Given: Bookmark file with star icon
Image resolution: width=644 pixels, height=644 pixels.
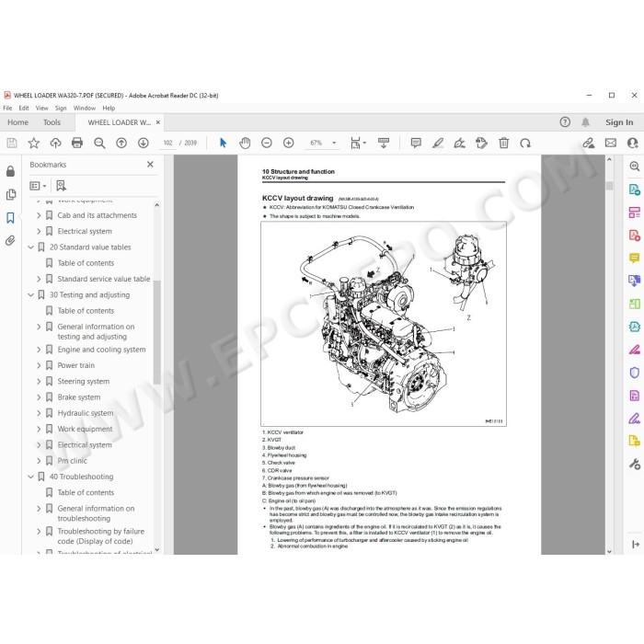Looking at the screenshot, I should click(34, 143).
